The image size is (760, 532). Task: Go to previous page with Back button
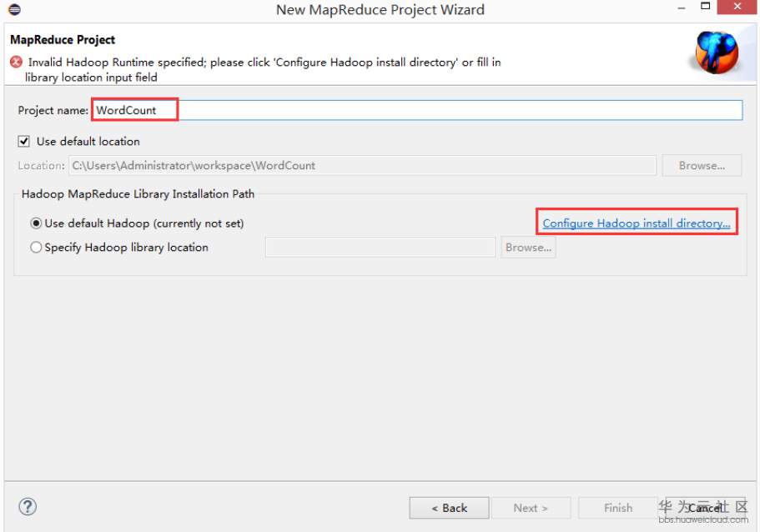450,508
